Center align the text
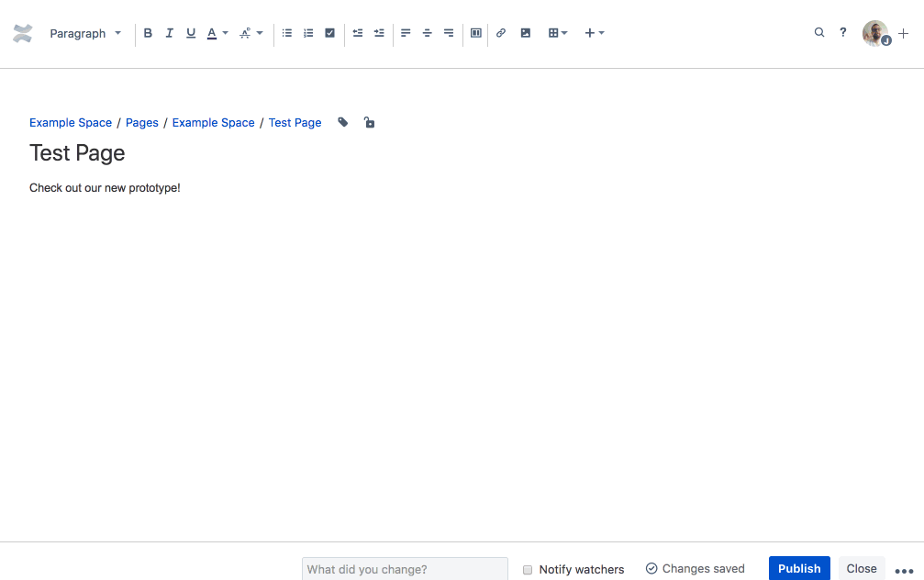Viewport: 924px width, 580px height. 427,33
